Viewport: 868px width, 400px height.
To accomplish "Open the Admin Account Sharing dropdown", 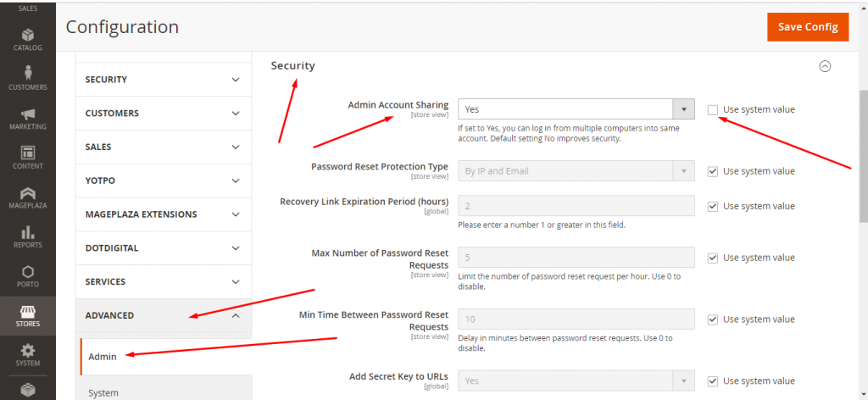I will point(576,109).
